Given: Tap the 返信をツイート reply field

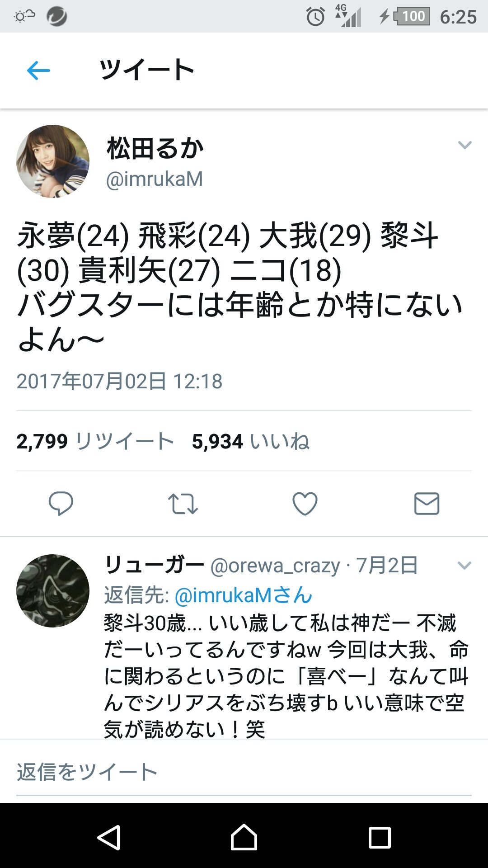Looking at the screenshot, I should point(244,772).
